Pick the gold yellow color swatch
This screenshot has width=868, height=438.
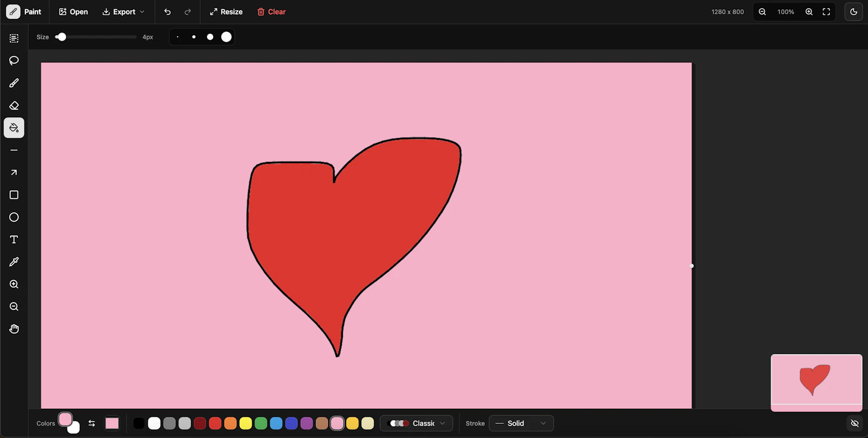point(353,423)
